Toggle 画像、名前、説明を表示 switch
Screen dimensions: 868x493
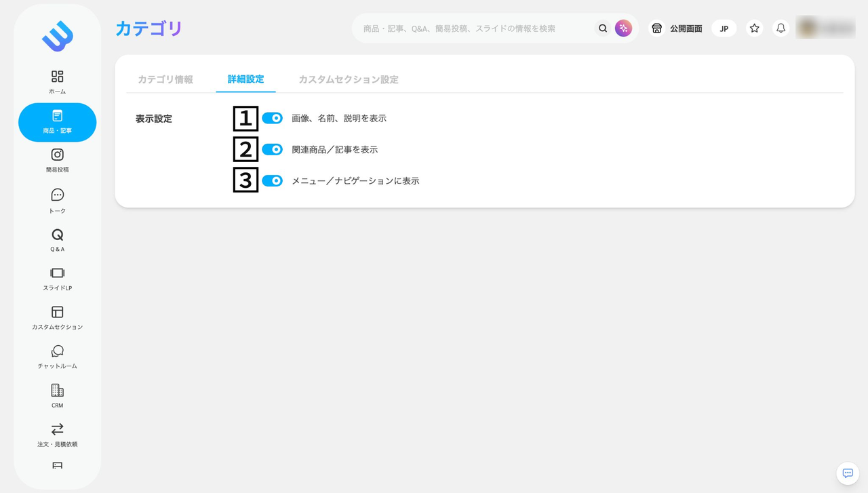point(272,118)
